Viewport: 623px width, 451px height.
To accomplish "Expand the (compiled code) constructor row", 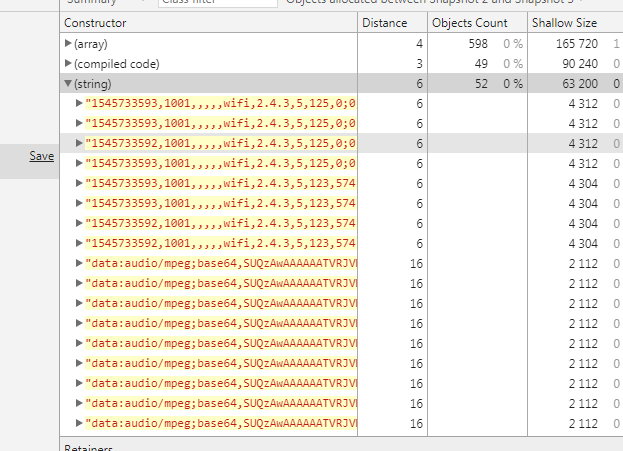I will coord(68,64).
